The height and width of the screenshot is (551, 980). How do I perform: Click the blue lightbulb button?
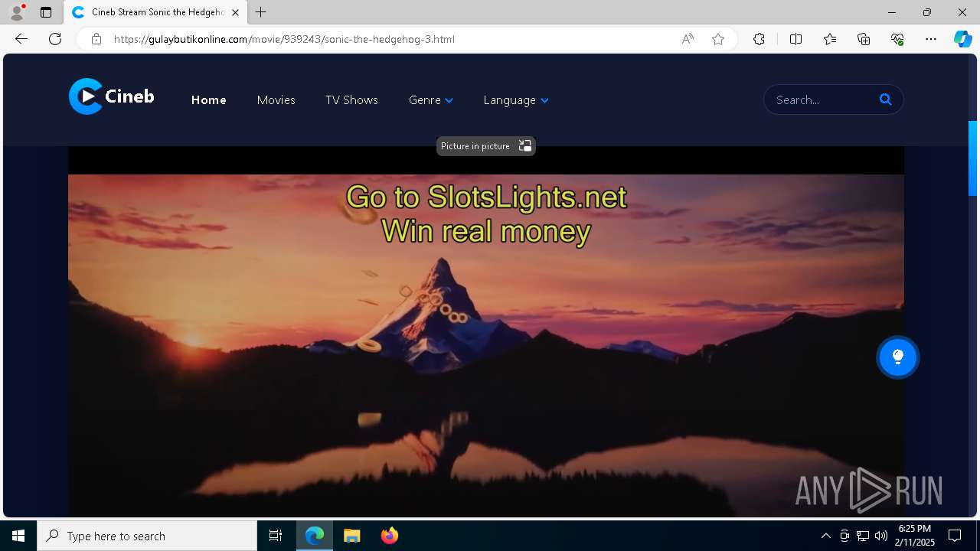897,357
